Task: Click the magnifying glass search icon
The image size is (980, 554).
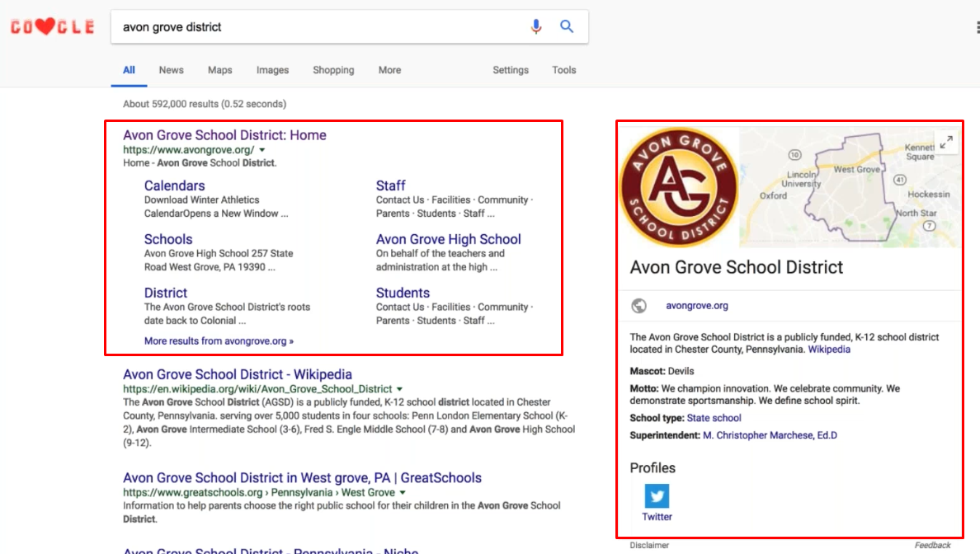Action: tap(567, 26)
